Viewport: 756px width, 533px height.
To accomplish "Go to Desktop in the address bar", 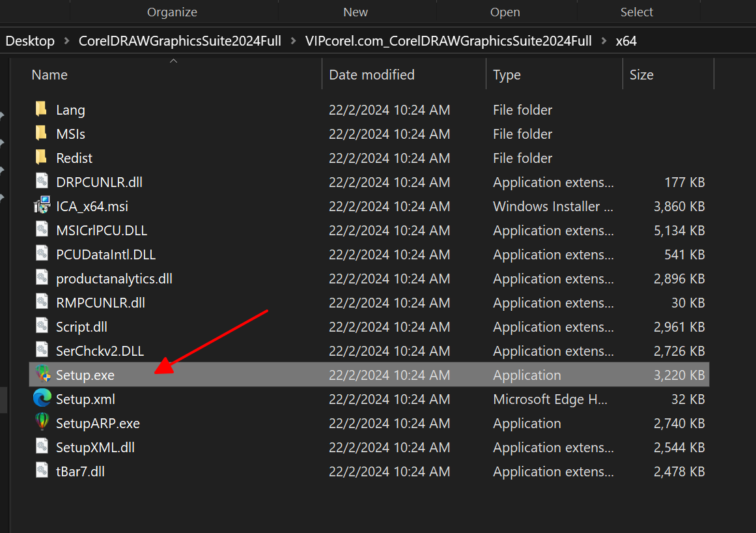I will point(30,41).
